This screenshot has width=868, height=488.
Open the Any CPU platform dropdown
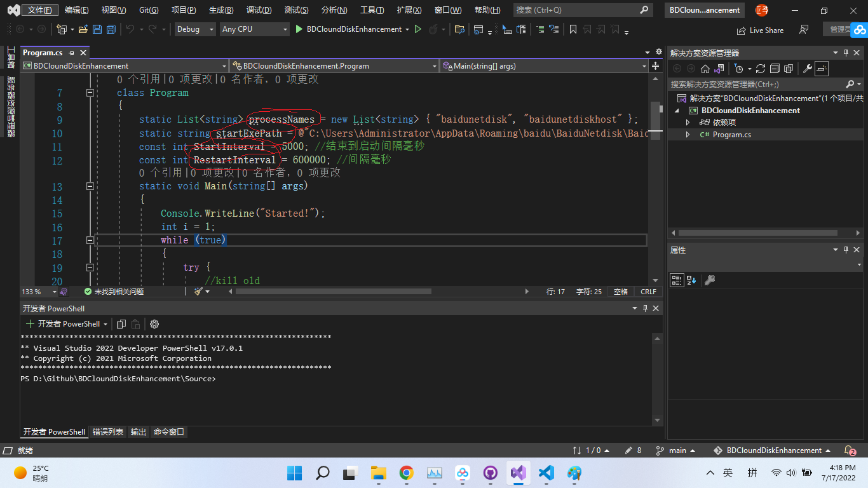[254, 29]
